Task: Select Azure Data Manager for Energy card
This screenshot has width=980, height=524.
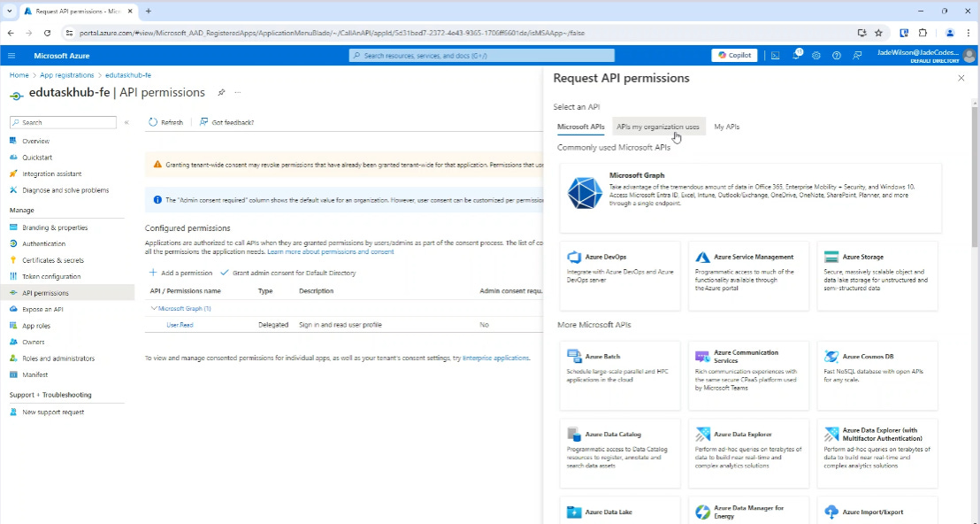Action: tap(749, 510)
